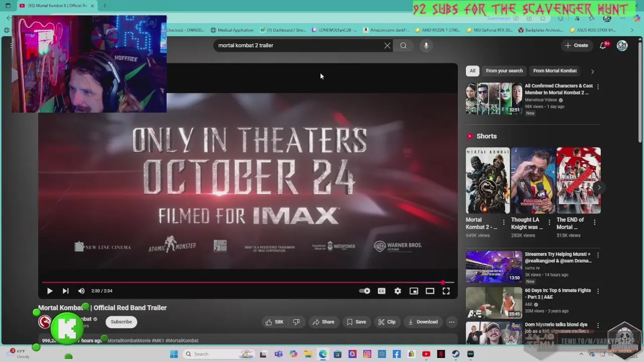Screen dimensions: 644x362
Task: Open the Create menu button
Action: pos(577,45)
